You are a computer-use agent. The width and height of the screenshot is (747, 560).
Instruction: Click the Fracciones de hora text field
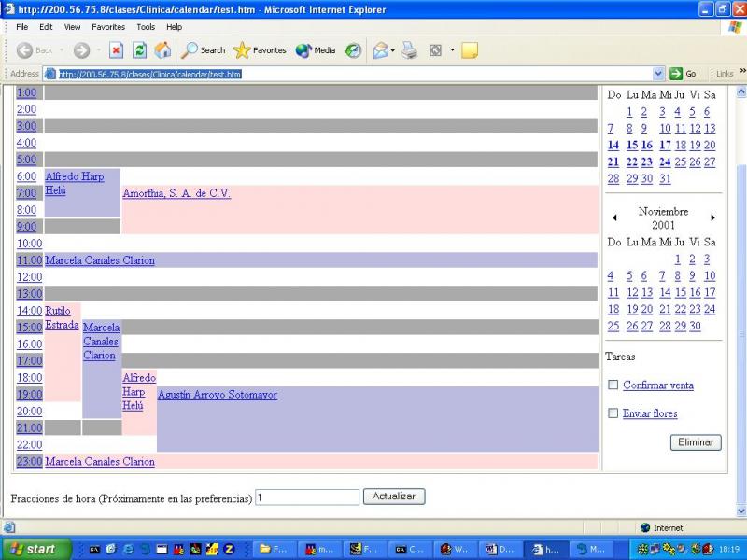coord(307,497)
